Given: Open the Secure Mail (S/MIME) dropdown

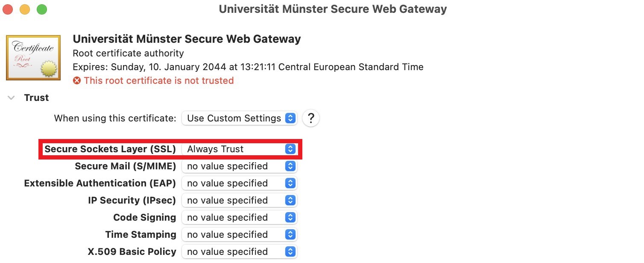Looking at the screenshot, I should (239, 166).
